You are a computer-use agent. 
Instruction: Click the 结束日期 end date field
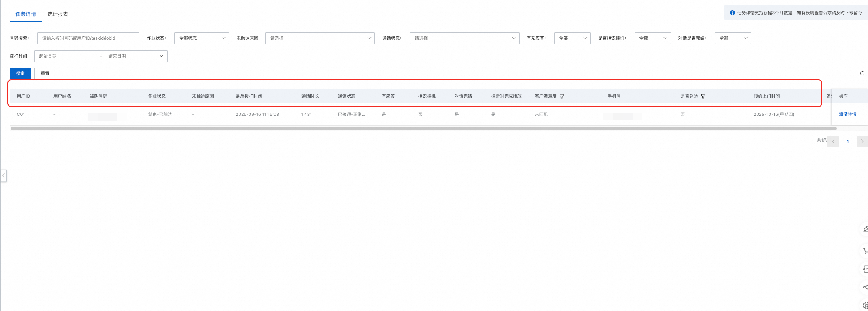coord(117,56)
